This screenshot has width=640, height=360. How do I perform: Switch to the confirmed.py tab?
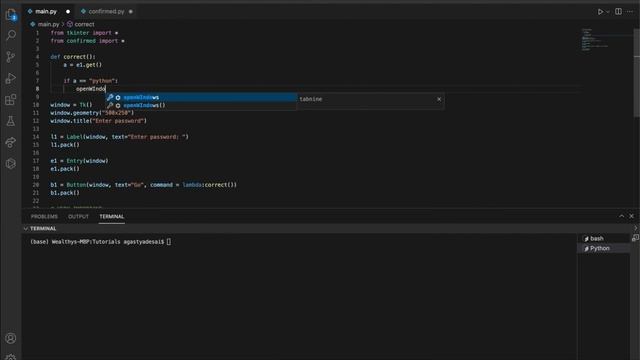pyautogui.click(x=106, y=11)
